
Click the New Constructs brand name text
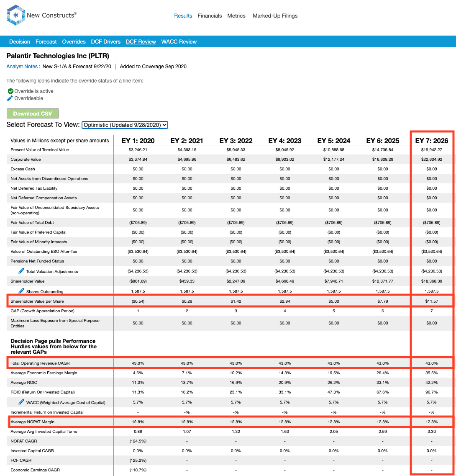(51, 15)
